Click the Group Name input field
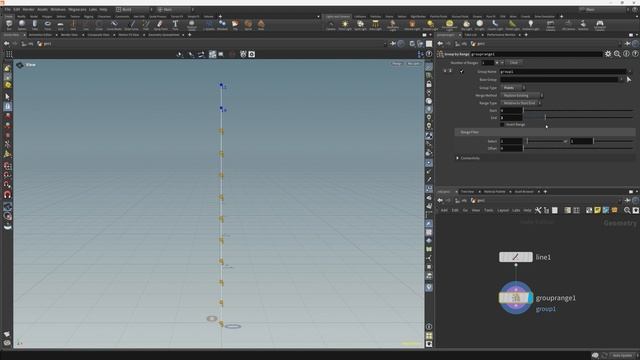Viewport: 640px width, 360px height. pyautogui.click(x=563, y=71)
